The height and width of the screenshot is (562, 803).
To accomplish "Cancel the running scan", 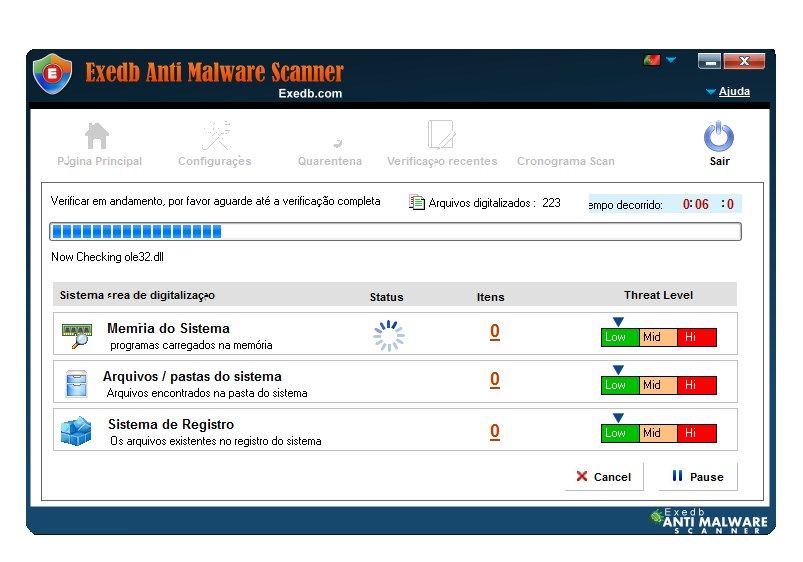I will 604,477.
